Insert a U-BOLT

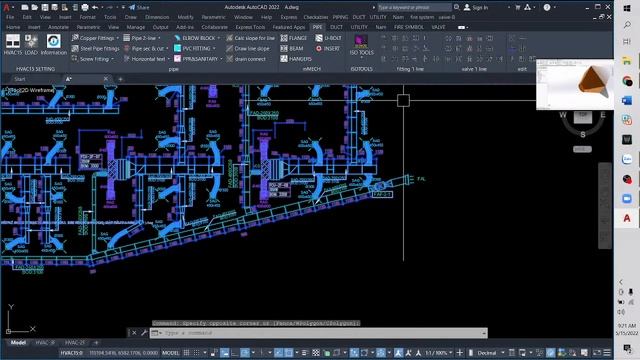329,38
